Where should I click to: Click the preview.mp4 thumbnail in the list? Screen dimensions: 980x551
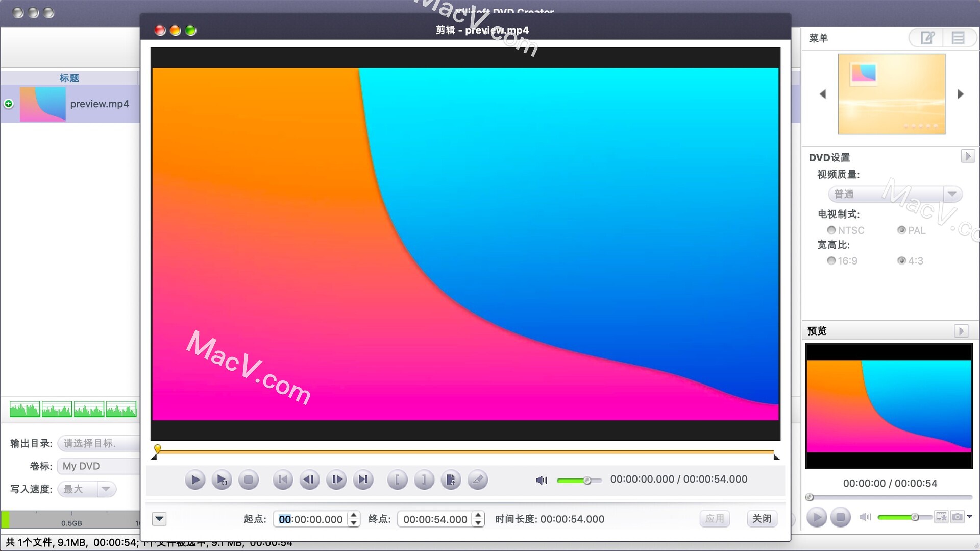[43, 104]
